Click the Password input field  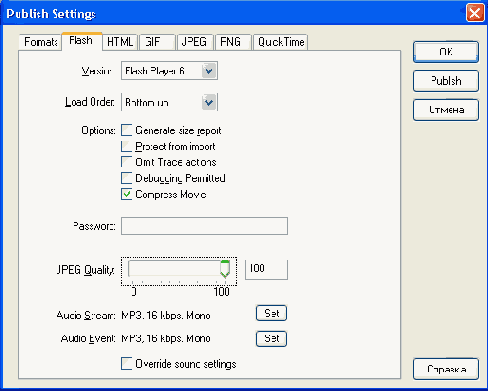204,226
